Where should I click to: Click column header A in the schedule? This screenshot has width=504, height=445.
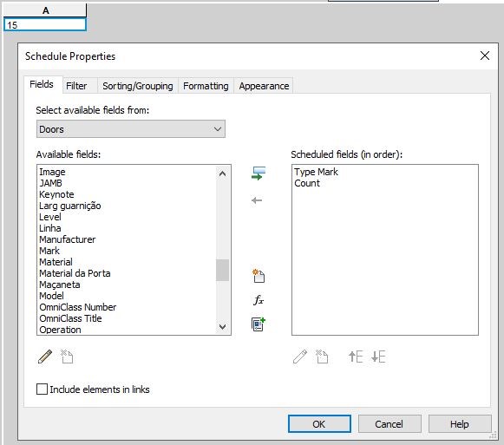(x=45, y=10)
